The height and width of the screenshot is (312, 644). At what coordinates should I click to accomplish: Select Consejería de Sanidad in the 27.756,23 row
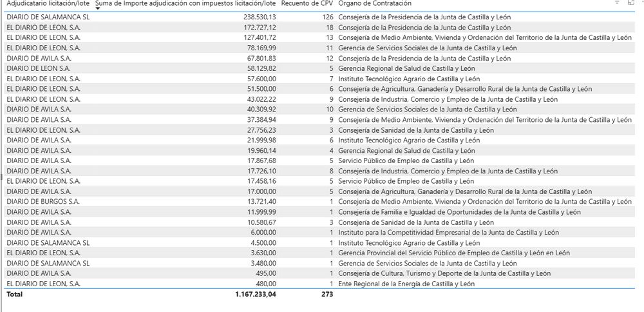(416, 130)
